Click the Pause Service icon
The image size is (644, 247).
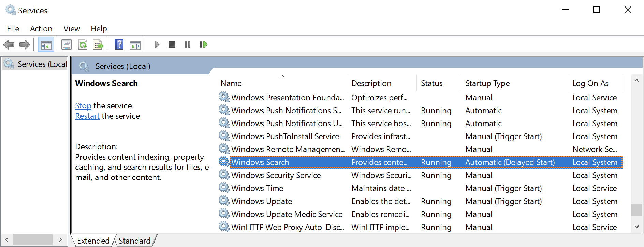click(x=188, y=44)
